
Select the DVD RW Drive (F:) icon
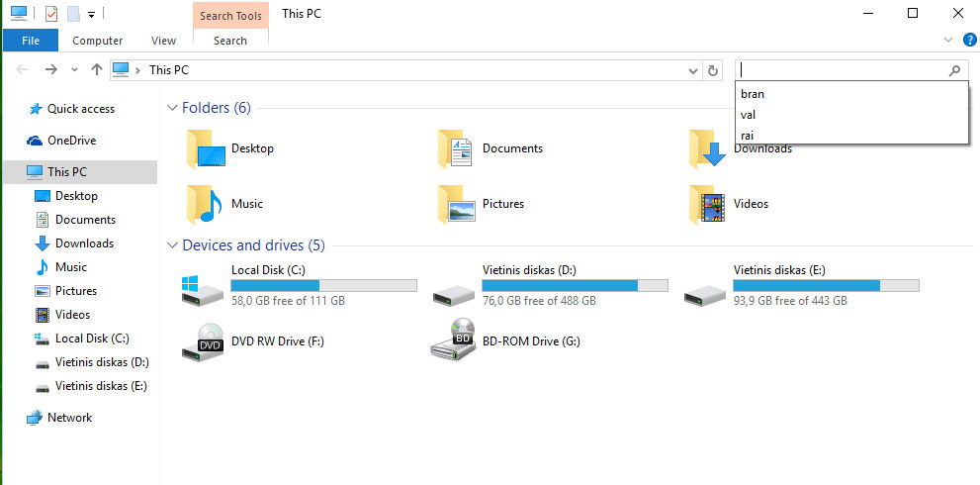[x=203, y=342]
